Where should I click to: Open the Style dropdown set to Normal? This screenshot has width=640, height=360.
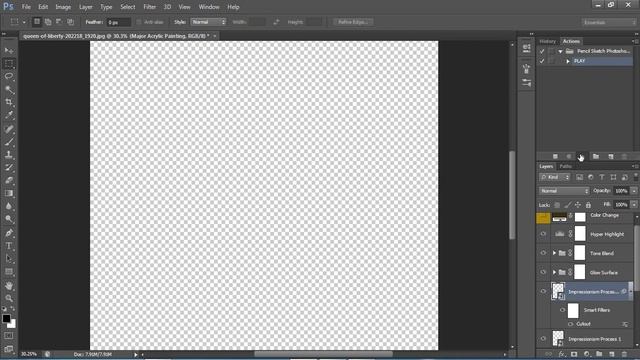tap(208, 22)
